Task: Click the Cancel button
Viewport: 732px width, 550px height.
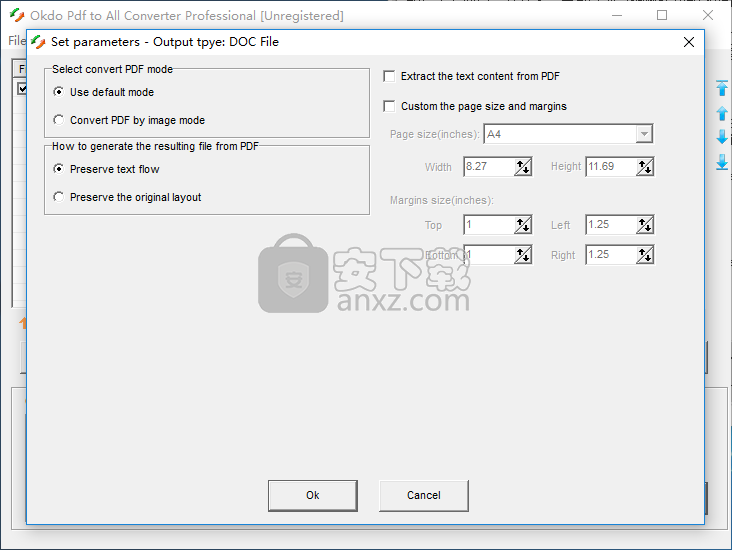Action: tap(423, 495)
